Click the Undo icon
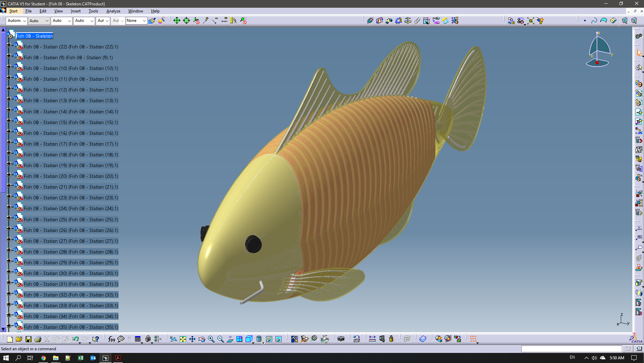This screenshot has width=644, height=363. click(x=76, y=339)
